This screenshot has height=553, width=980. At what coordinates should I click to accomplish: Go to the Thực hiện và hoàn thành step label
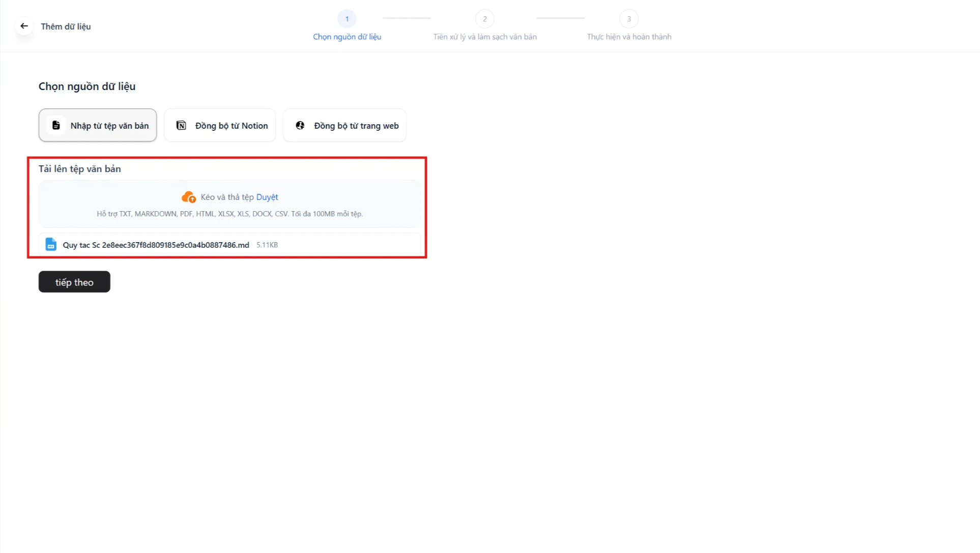click(629, 37)
